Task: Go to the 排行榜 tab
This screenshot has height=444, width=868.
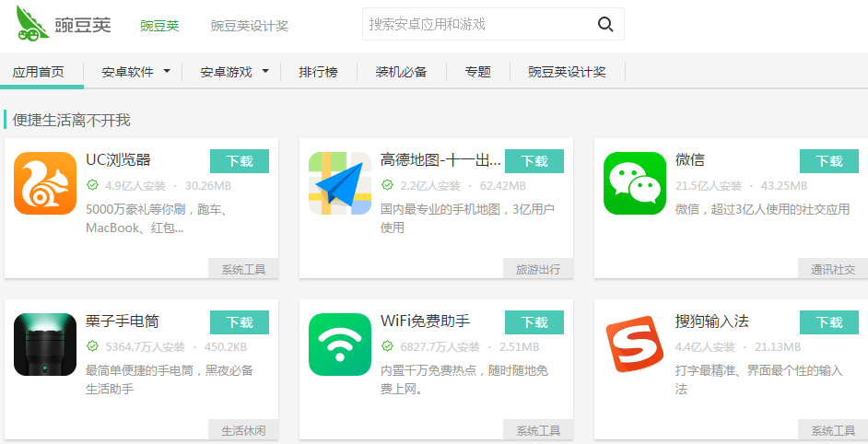Action: pos(318,72)
